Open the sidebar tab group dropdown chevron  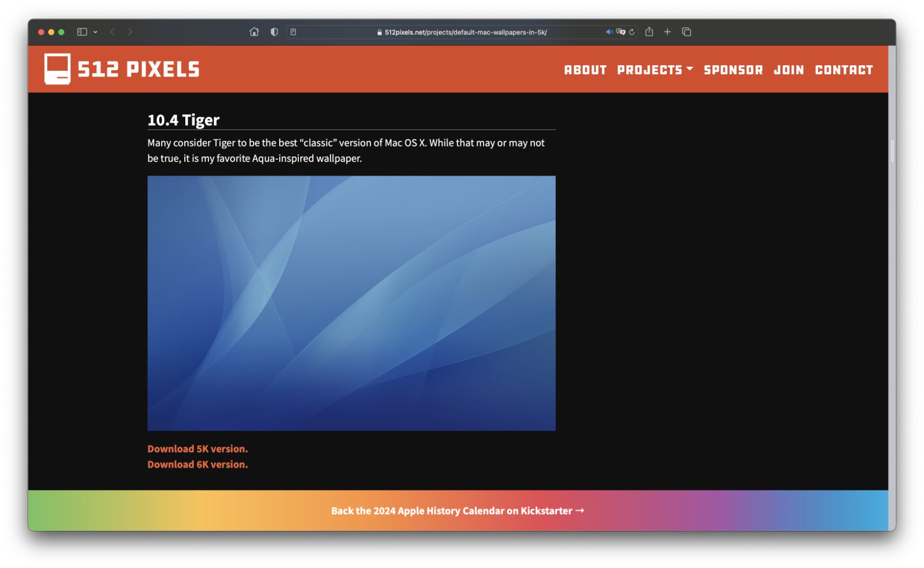click(95, 32)
